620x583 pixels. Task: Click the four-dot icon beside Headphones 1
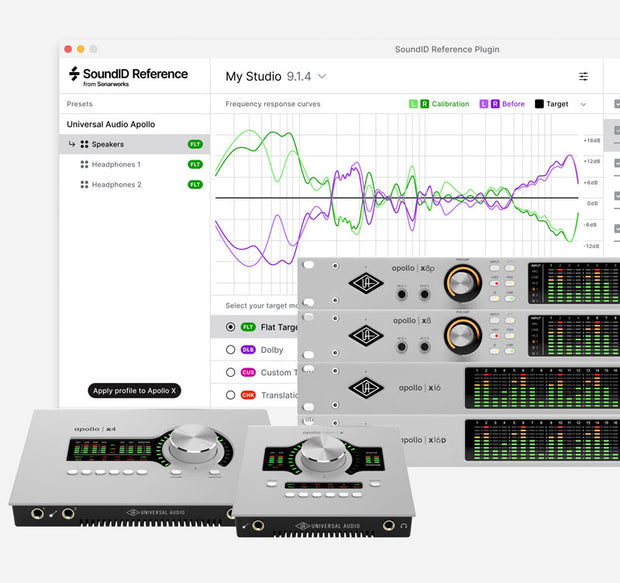(84, 164)
